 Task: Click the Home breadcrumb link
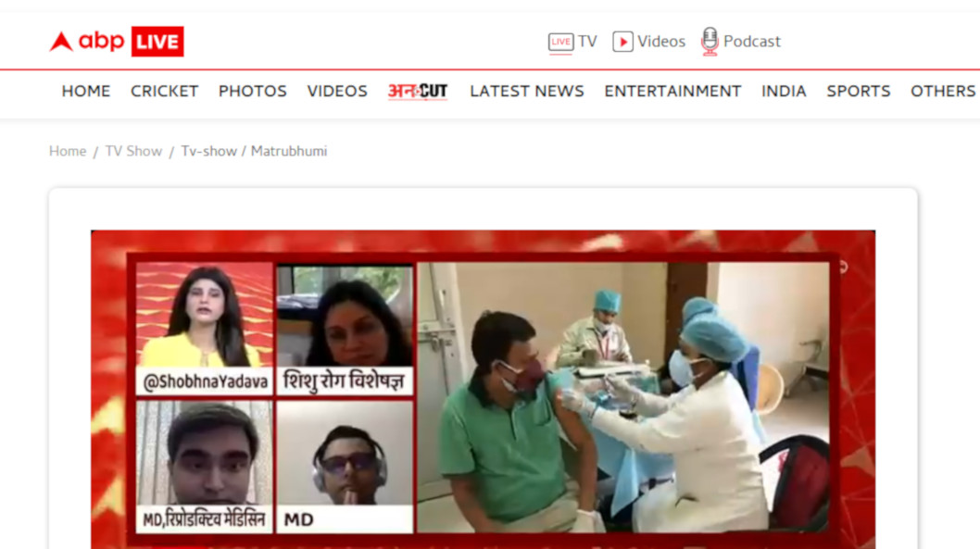pyautogui.click(x=68, y=151)
